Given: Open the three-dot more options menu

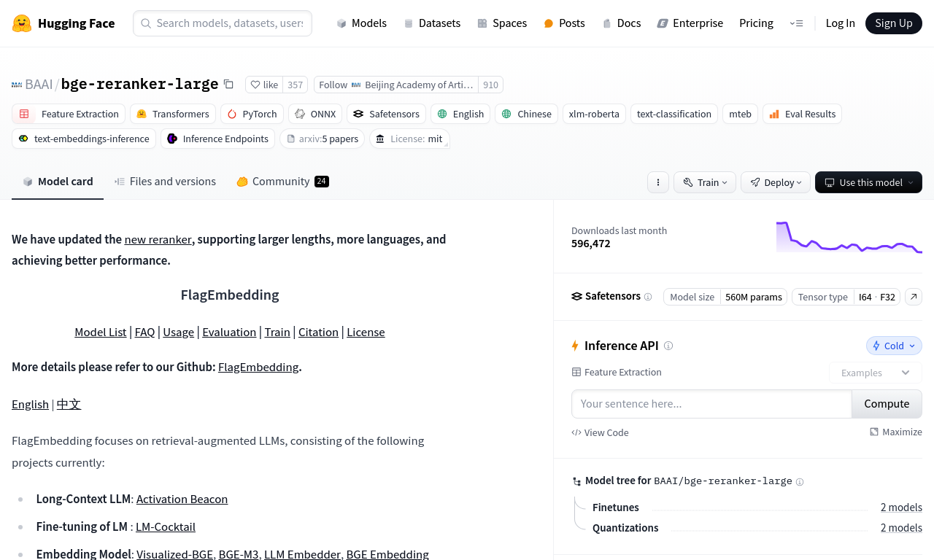Looking at the screenshot, I should (658, 182).
